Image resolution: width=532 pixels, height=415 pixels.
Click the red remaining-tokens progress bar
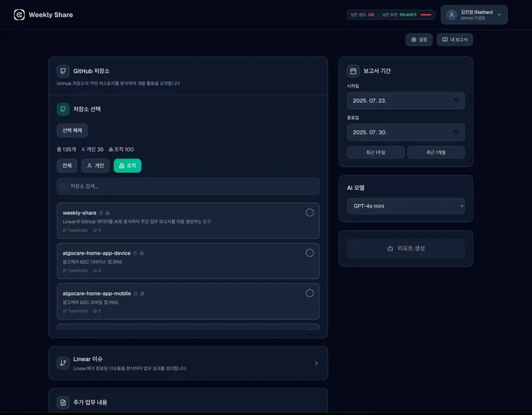click(426, 15)
